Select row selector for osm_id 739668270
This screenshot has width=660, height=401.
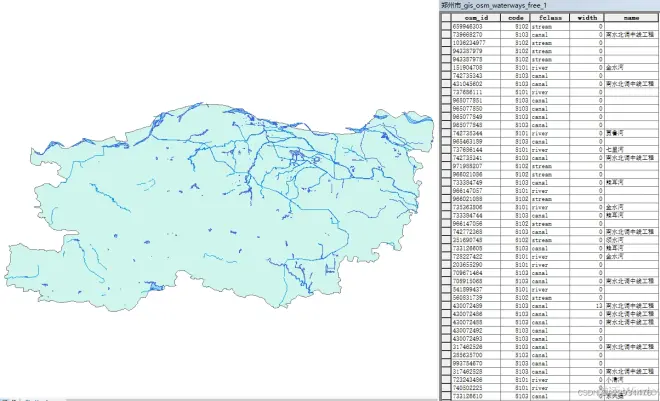(446, 35)
